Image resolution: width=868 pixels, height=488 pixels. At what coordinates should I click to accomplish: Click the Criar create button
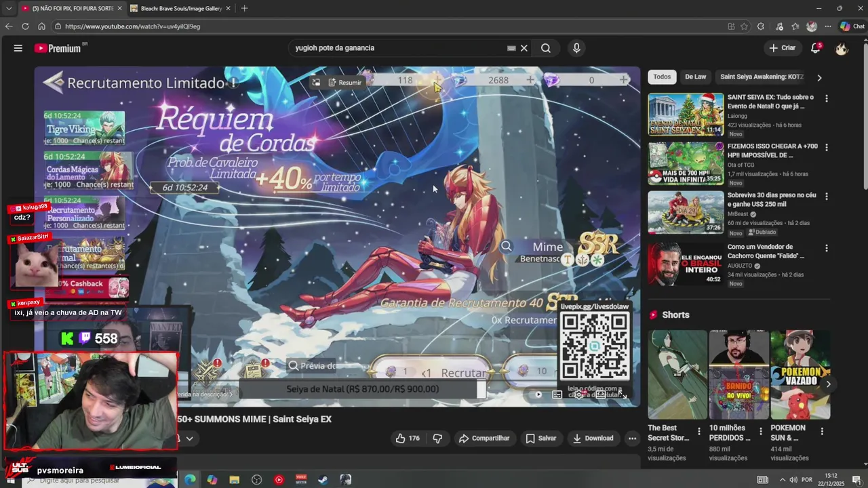coord(782,48)
